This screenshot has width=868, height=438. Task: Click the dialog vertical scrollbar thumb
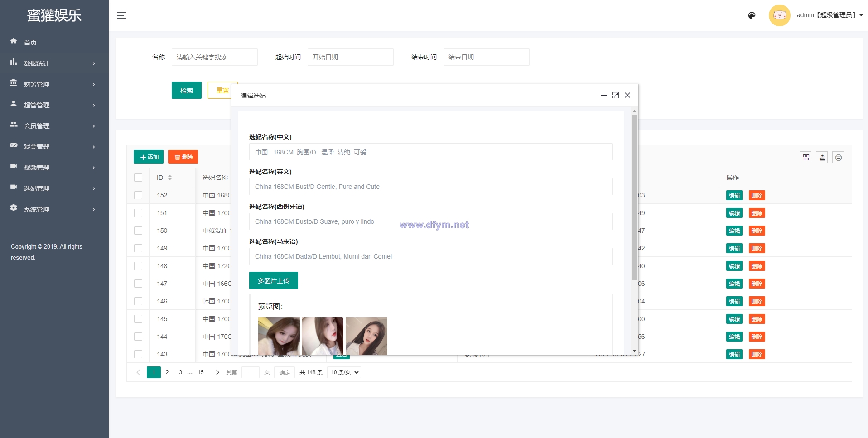[x=634, y=197]
